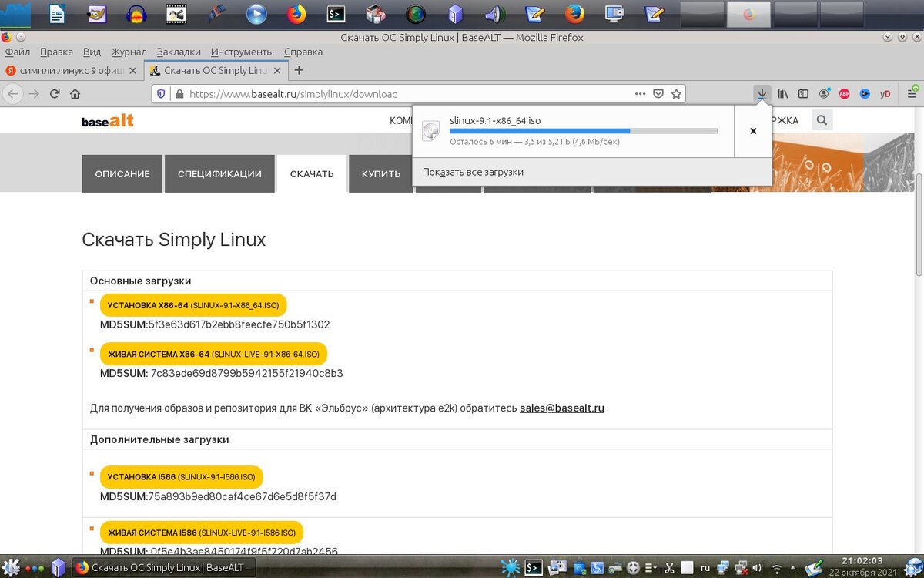The width and height of the screenshot is (924, 578).
Task: Open the Library bookshelf icon
Action: coord(783,94)
